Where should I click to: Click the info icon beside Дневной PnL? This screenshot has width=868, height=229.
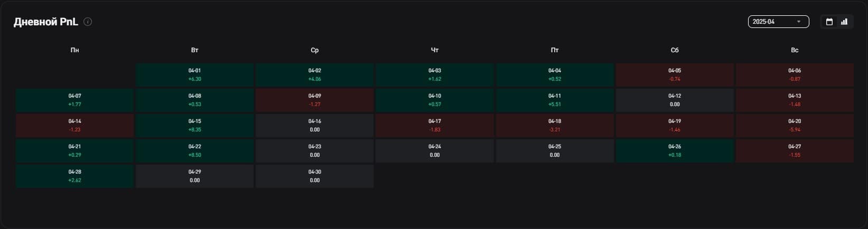click(x=88, y=22)
